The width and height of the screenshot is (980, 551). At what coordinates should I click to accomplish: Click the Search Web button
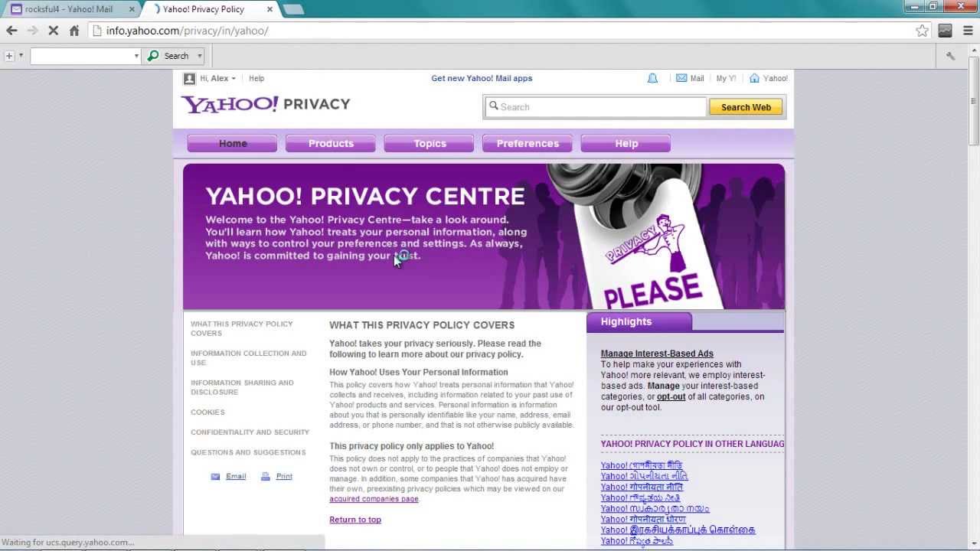pos(746,107)
